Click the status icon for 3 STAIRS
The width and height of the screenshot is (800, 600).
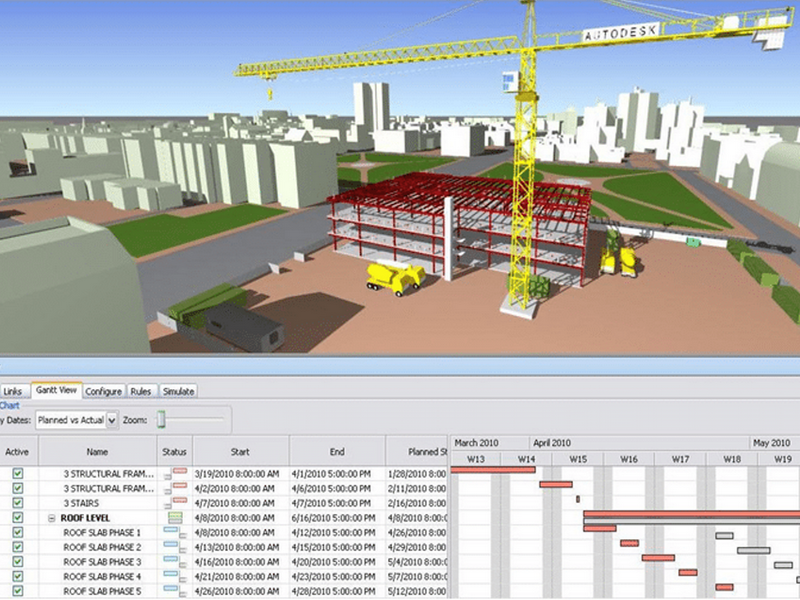point(175,503)
